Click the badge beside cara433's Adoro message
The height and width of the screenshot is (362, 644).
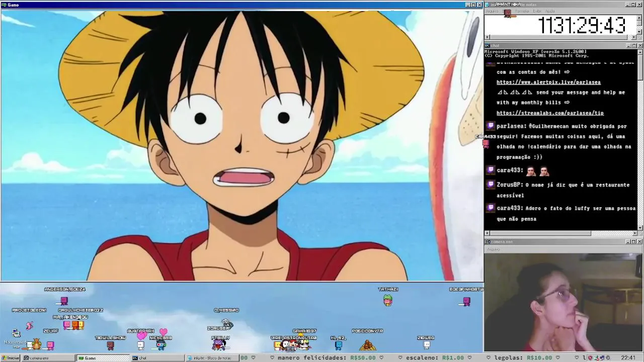coord(491,208)
